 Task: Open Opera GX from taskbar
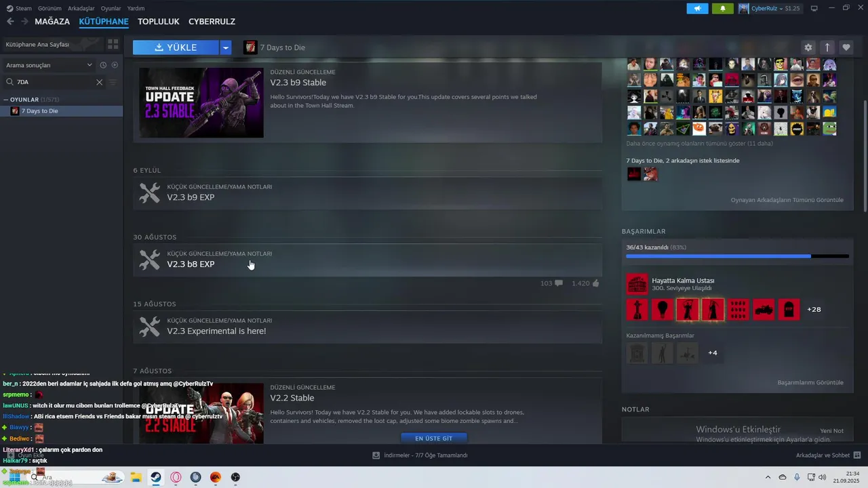pos(176,477)
